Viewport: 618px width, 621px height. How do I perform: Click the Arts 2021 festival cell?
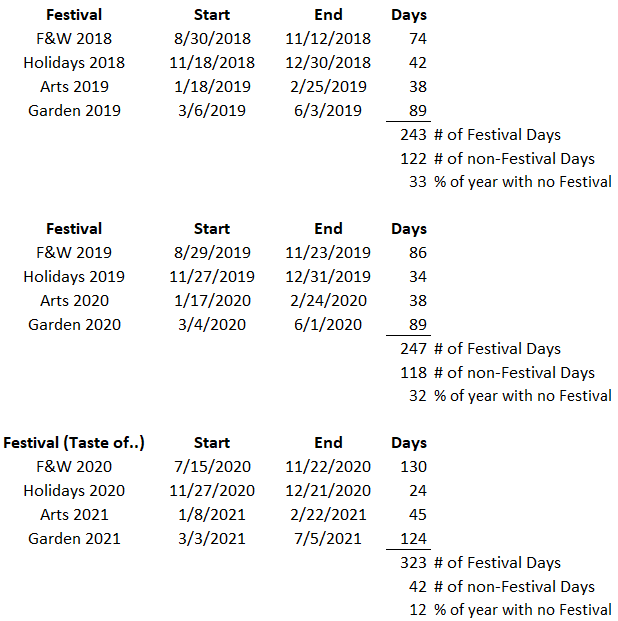pos(74,515)
